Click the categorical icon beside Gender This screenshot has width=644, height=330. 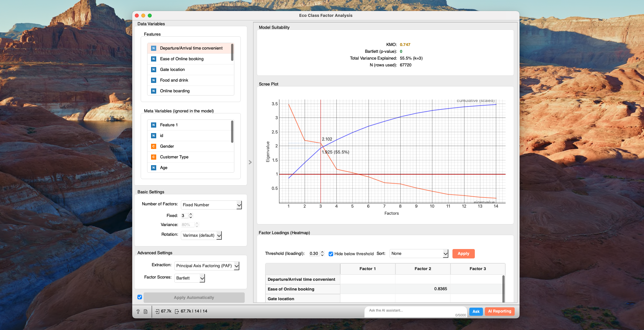pos(154,146)
